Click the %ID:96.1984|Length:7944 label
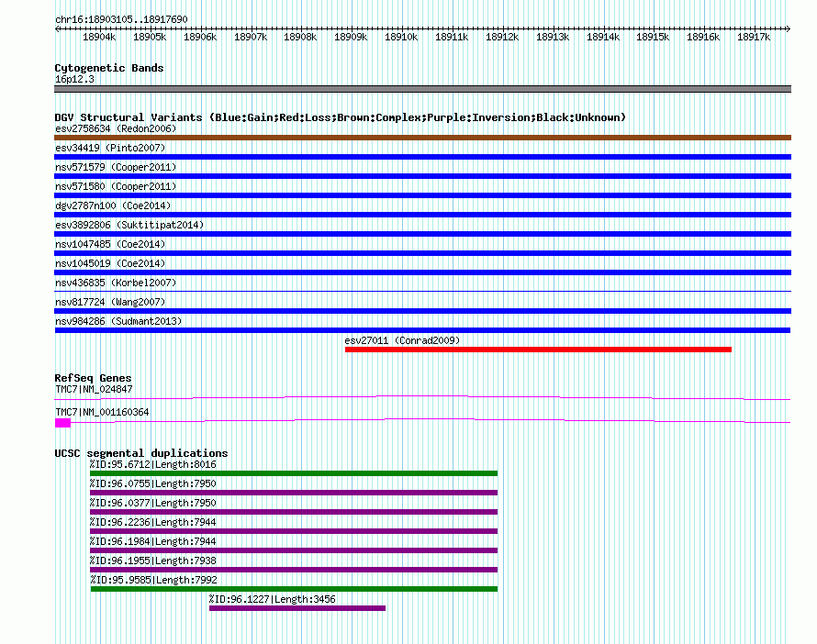Screen dimensions: 817x644 pyautogui.click(x=152, y=541)
